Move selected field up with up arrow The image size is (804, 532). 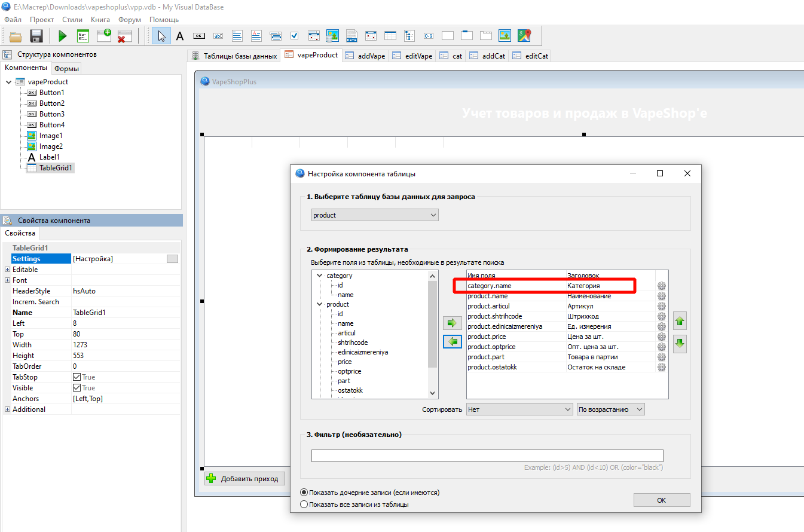pos(680,322)
